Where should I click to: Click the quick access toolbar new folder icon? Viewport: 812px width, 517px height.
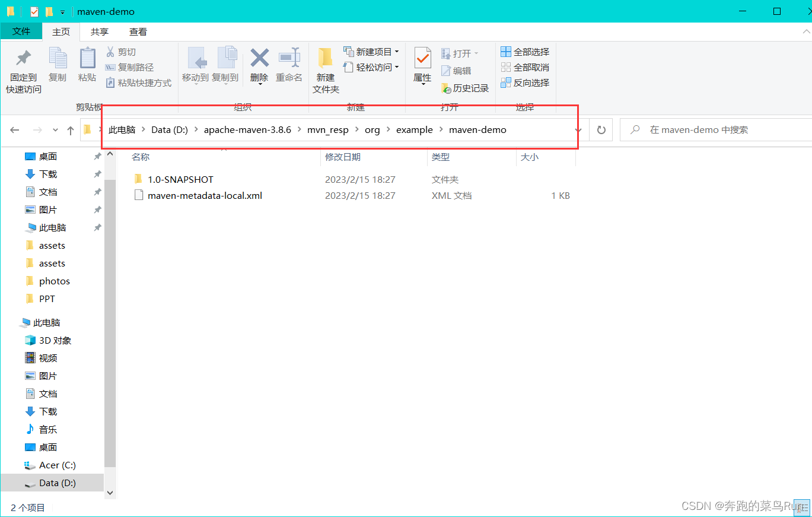(x=49, y=12)
